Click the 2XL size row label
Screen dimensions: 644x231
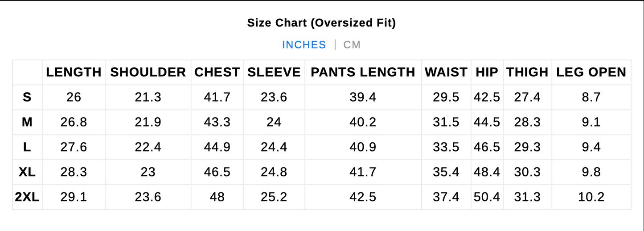[27, 197]
